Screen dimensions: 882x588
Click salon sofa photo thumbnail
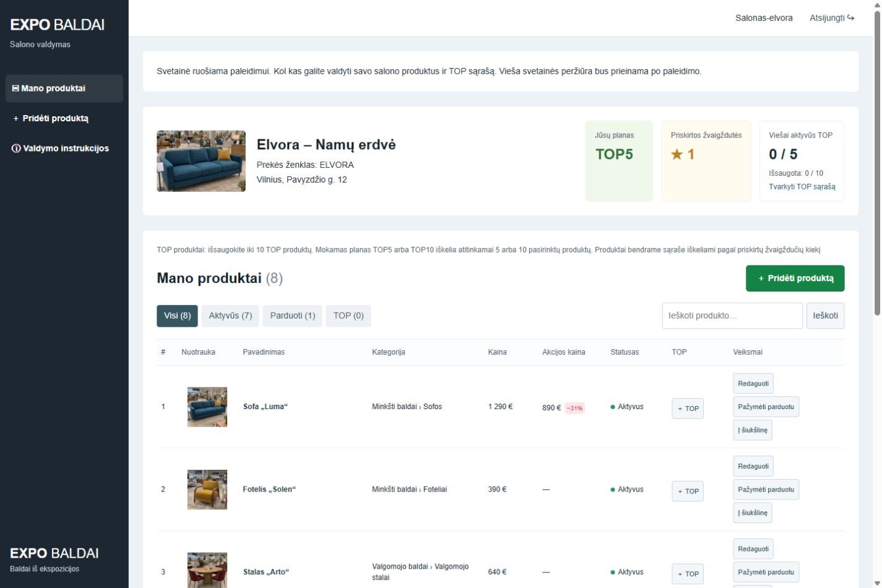(x=201, y=161)
